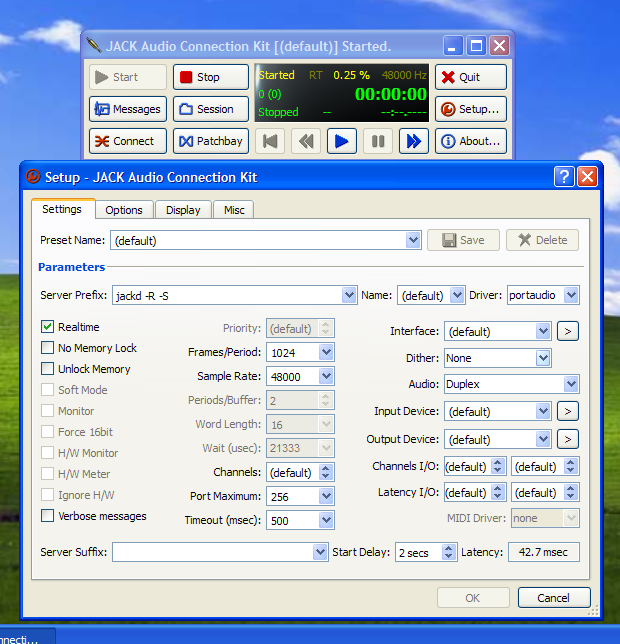The height and width of the screenshot is (644, 620).
Task: Toggle the H/W Meter checkbox
Action: pos(48,474)
